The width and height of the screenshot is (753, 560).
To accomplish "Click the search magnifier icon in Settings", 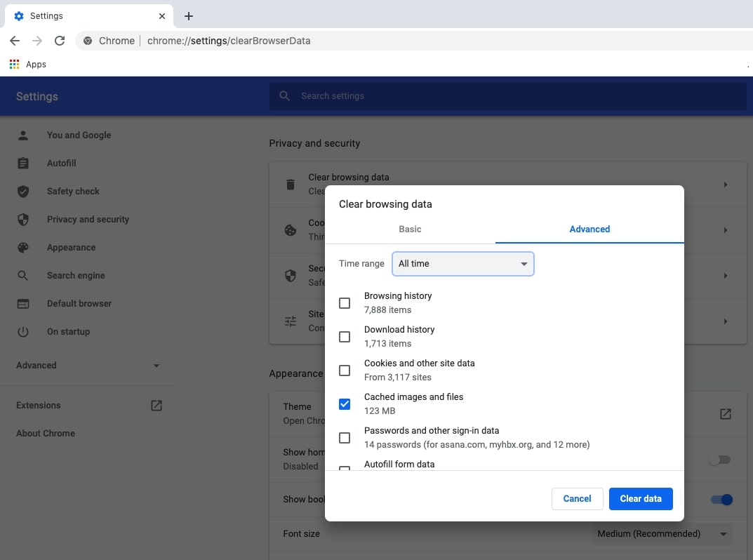I will coord(285,96).
